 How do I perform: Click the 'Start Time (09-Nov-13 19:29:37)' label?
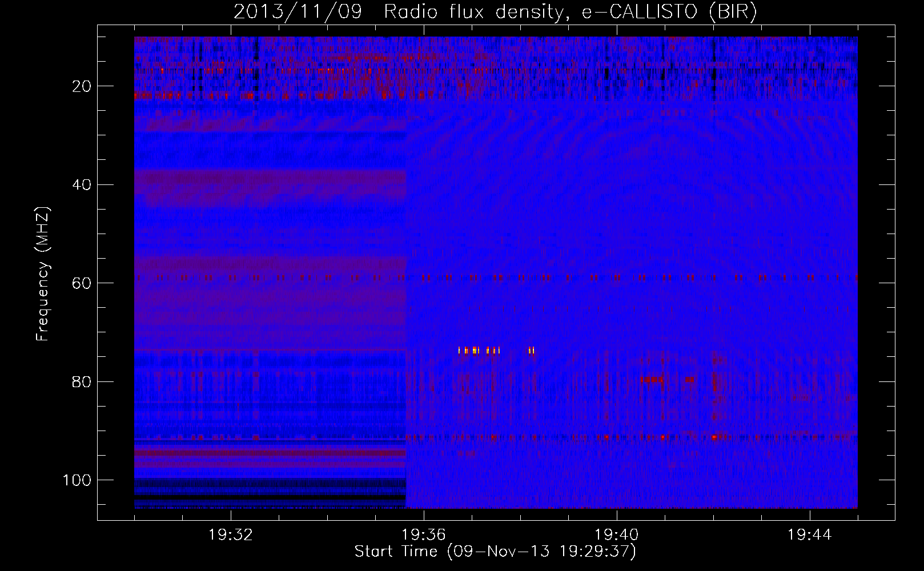tap(495, 551)
